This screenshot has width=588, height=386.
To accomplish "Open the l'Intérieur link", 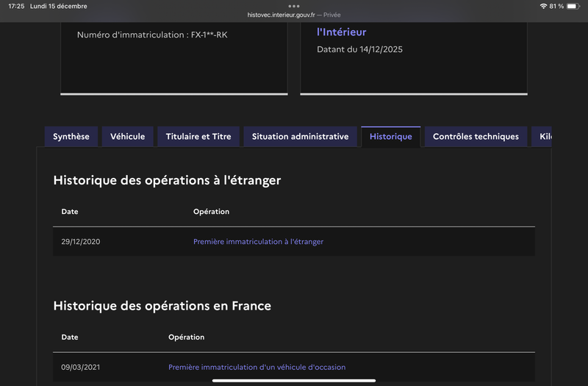I will pyautogui.click(x=341, y=32).
